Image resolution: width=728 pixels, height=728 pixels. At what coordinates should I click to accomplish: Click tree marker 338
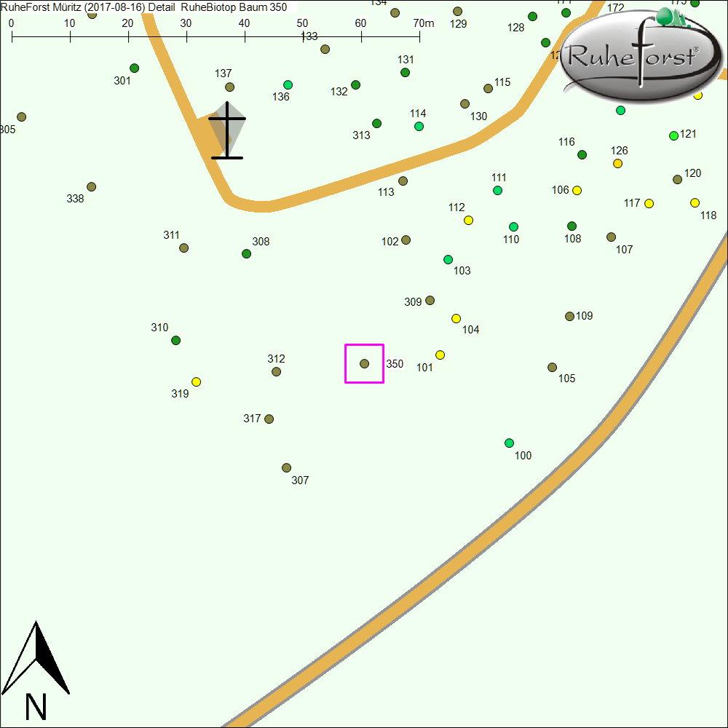pos(91,187)
